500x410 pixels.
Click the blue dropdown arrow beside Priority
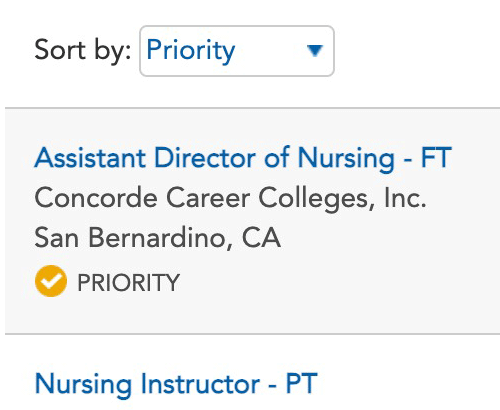[315, 51]
